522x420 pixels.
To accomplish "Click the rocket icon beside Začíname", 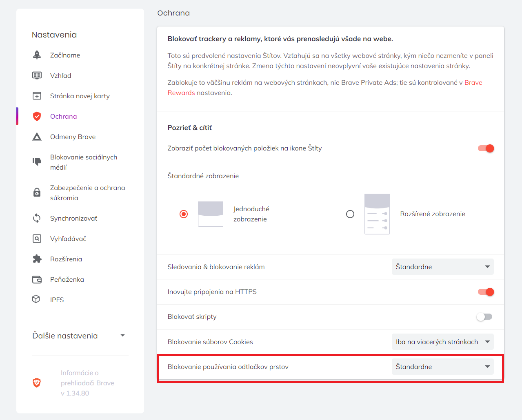I will (x=37, y=55).
